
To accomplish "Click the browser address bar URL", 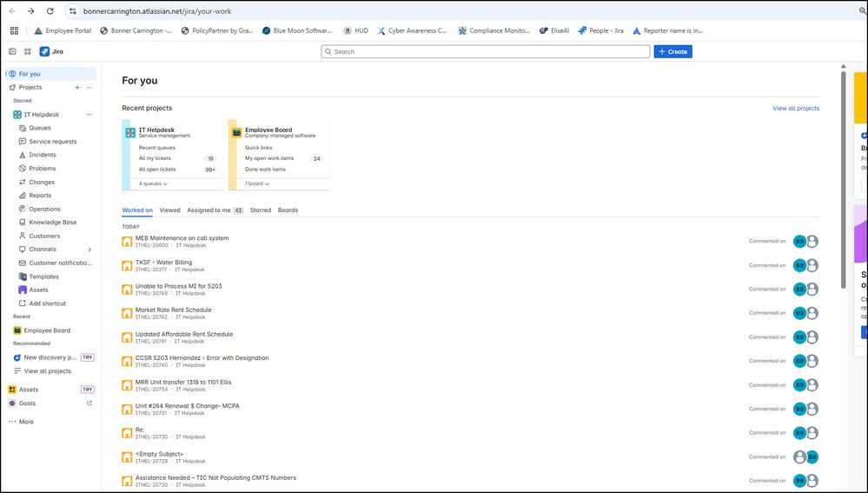I will click(157, 11).
